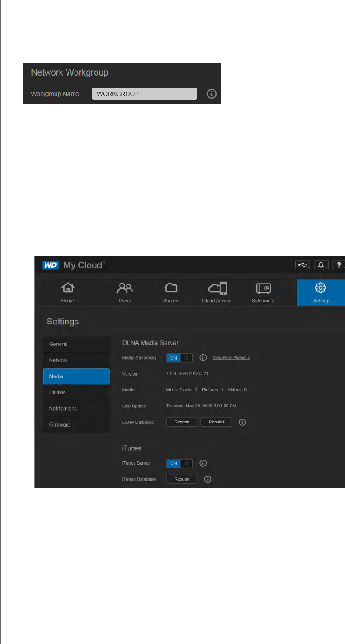
Task: Rebuild the DLNA Database
Action: pyautogui.click(x=216, y=422)
